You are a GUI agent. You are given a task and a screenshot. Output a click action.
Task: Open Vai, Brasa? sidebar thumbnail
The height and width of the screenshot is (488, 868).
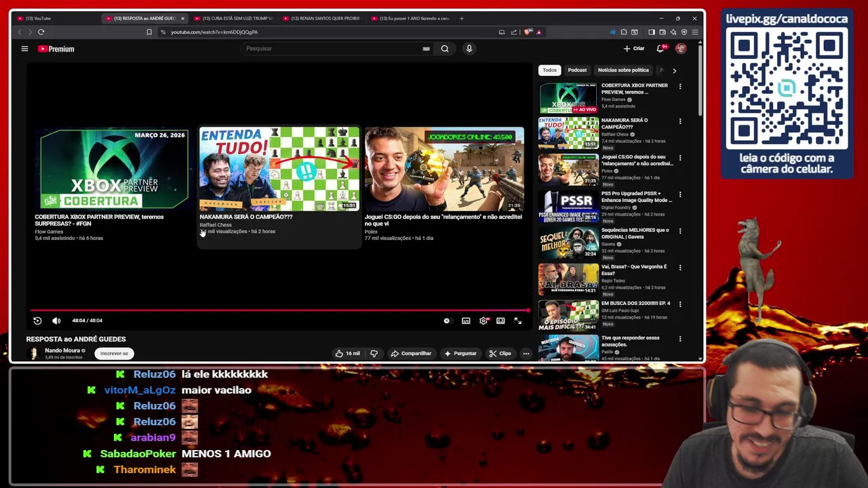(x=568, y=280)
